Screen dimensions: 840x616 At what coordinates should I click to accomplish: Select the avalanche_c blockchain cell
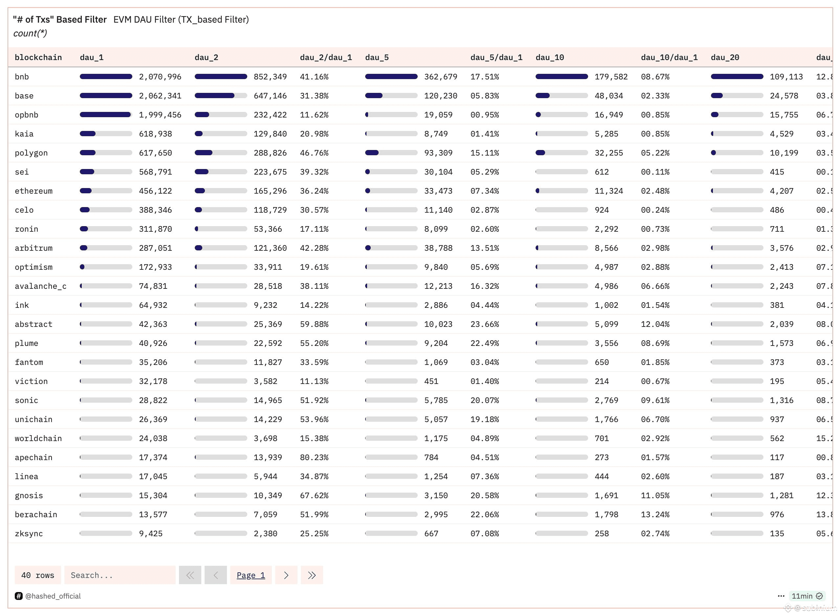41,286
